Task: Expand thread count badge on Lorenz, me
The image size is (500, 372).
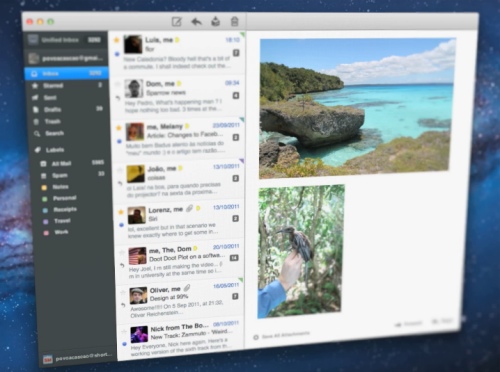Action: click(235, 219)
